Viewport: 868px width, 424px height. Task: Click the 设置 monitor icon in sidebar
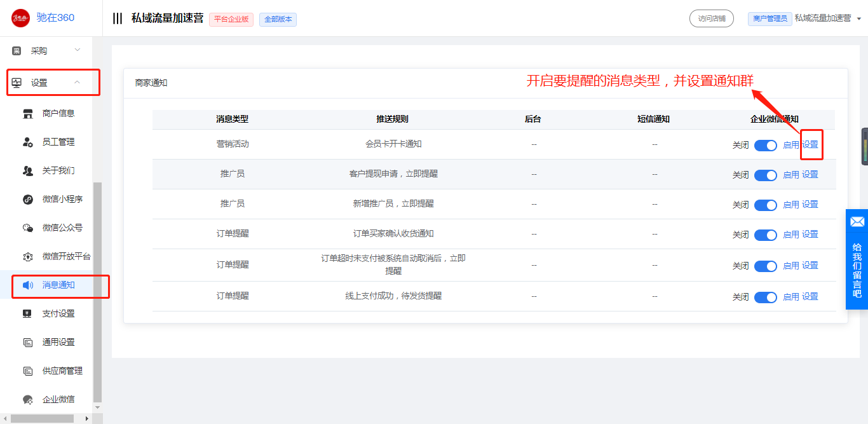17,83
